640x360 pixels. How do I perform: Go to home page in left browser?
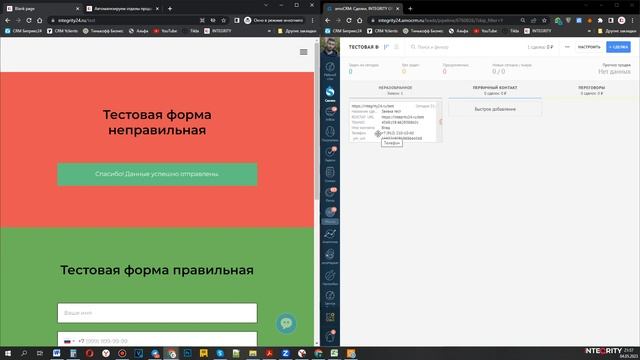[x=39, y=20]
